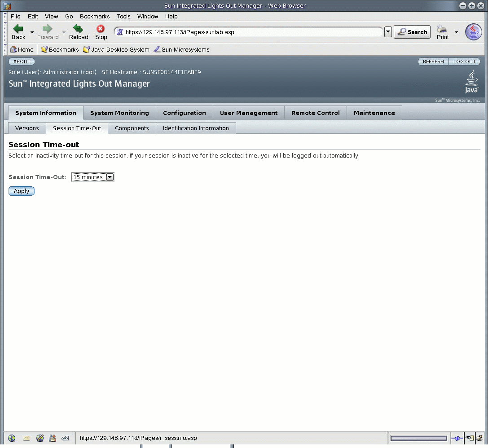
Task: Switch to the System Information tab
Action: pos(46,113)
